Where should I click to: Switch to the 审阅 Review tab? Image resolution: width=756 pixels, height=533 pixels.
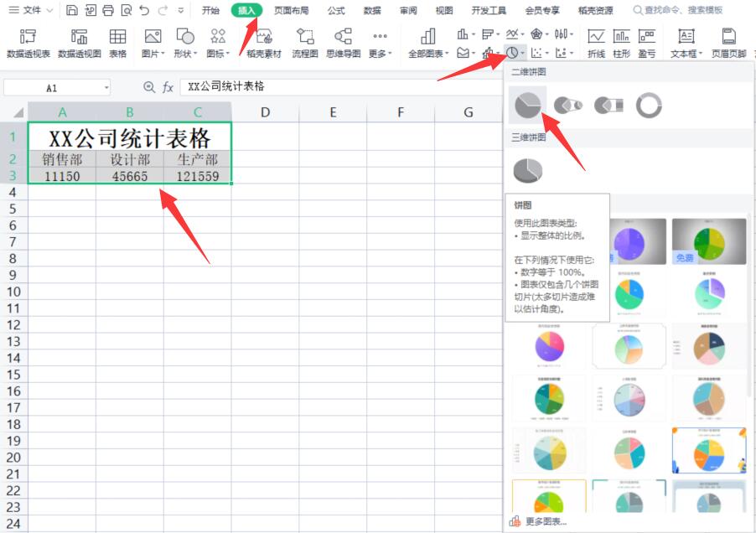408,10
